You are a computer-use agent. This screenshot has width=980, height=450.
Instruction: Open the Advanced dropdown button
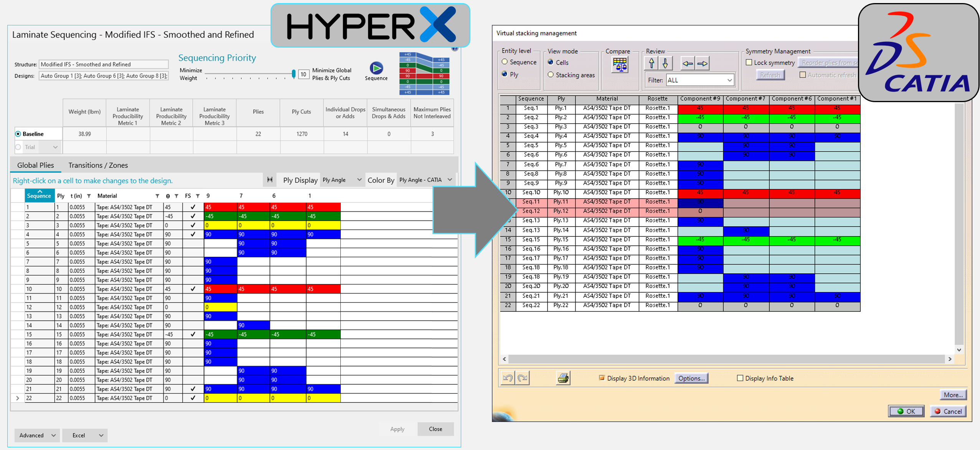[x=37, y=435]
